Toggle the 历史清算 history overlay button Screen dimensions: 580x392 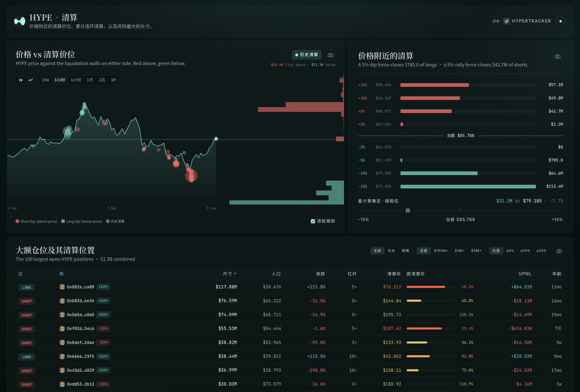pos(307,55)
